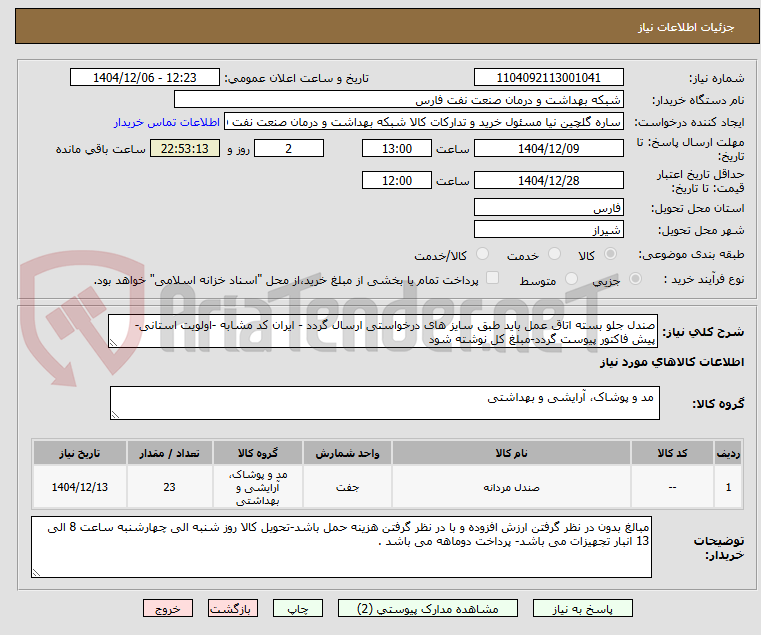Image resolution: width=761 pixels, height=635 pixels.
Task: Click the goods group text area
Action: pos(384,403)
